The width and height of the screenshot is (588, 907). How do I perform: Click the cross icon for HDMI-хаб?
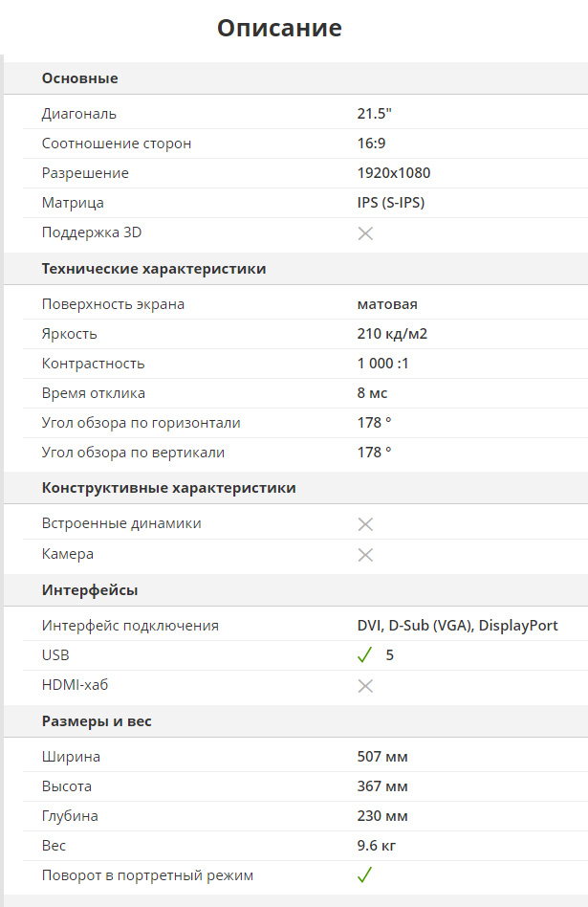click(x=365, y=686)
